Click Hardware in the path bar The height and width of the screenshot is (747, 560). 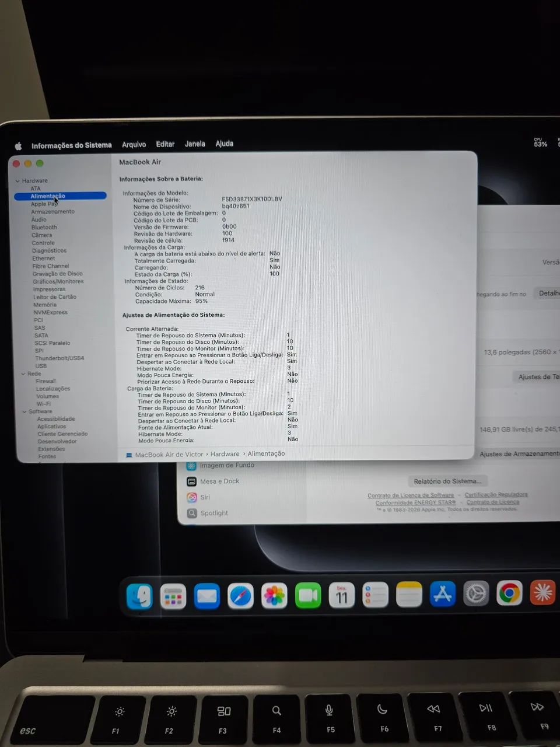[x=225, y=454]
